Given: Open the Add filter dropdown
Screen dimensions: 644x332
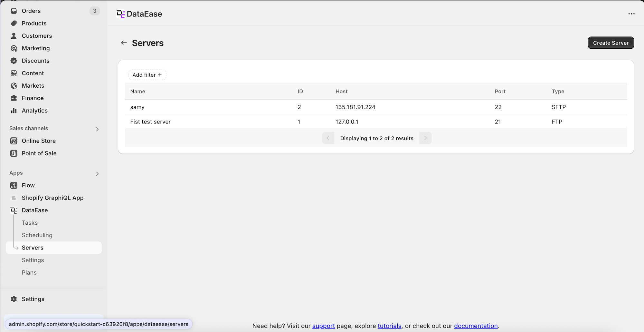Looking at the screenshot, I should pos(147,75).
